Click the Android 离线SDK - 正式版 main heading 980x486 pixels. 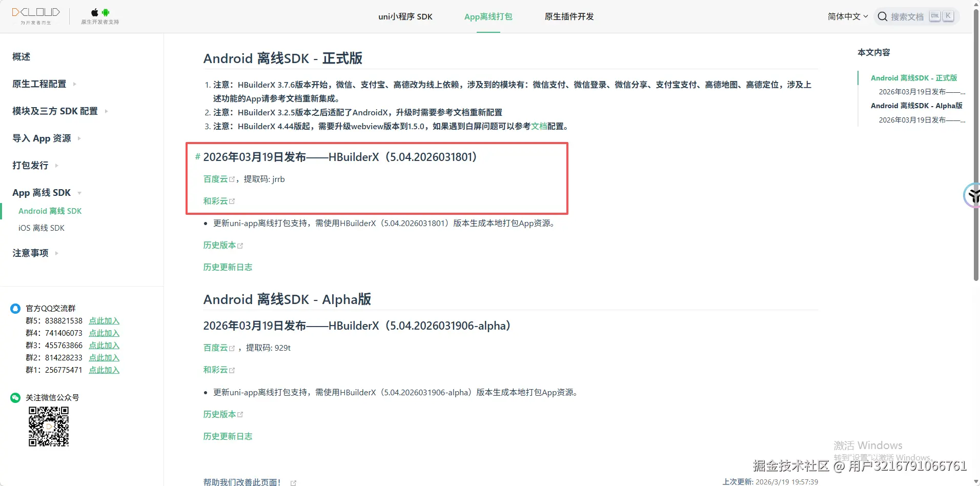(x=283, y=58)
